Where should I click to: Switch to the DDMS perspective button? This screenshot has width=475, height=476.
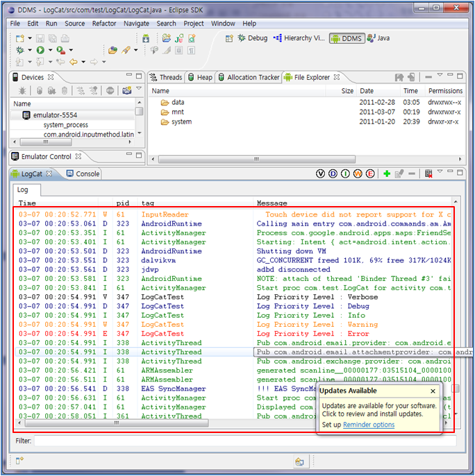(346, 38)
